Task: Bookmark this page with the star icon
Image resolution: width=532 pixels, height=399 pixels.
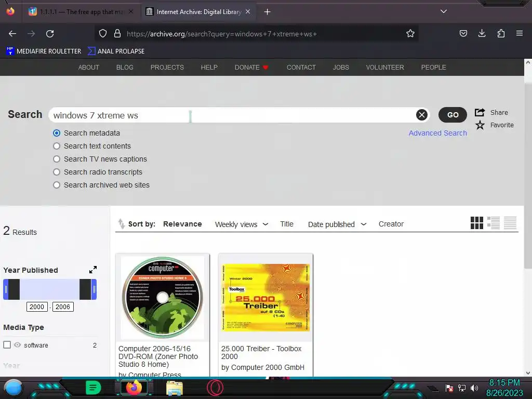Action: (410, 33)
